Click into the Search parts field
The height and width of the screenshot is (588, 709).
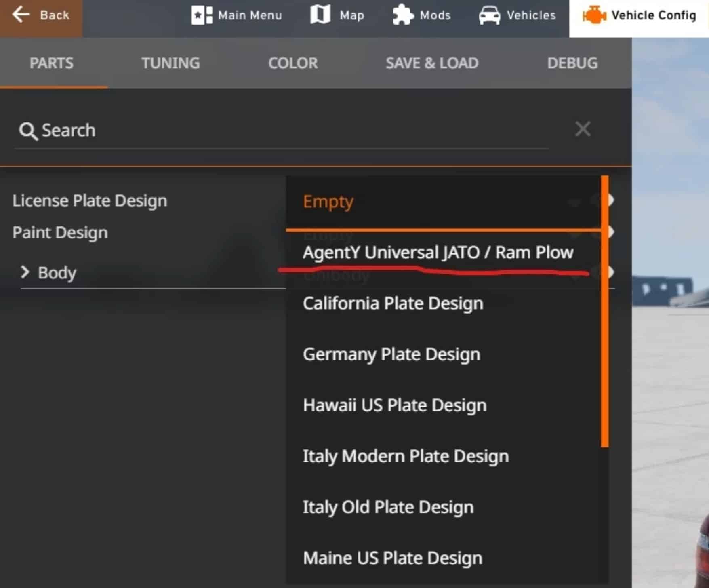pyautogui.click(x=283, y=131)
